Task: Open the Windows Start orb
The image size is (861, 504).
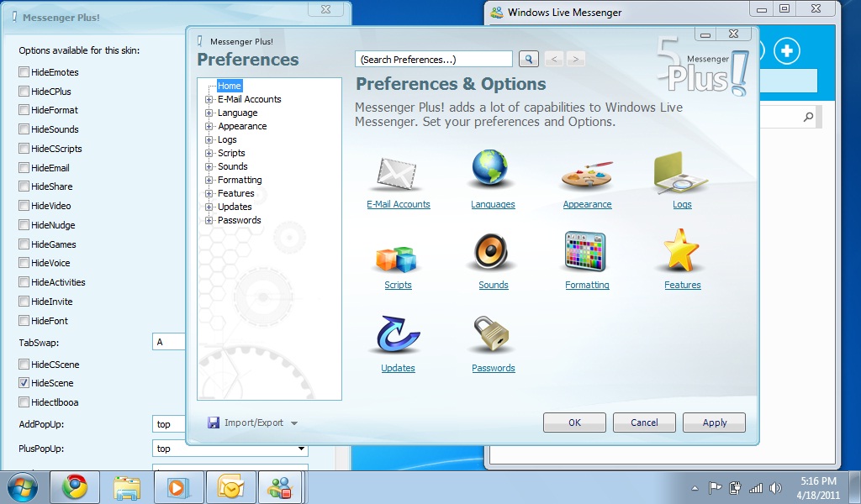Action: point(23,487)
